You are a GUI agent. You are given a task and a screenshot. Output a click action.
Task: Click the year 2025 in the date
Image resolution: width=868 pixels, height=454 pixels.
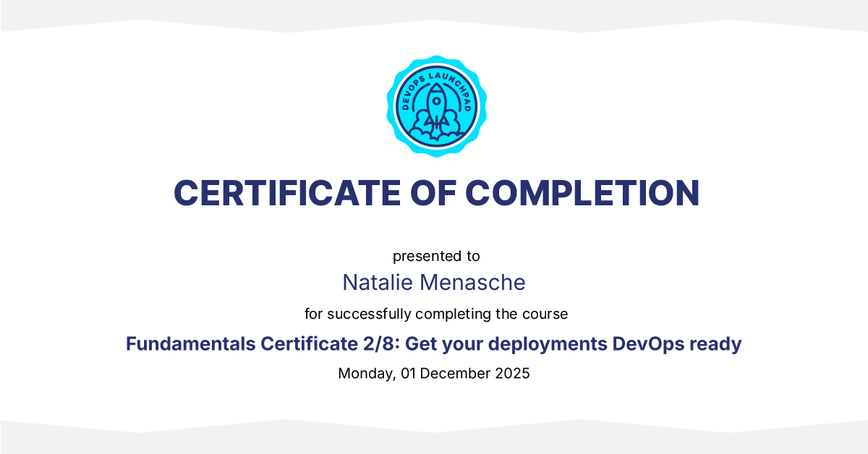tap(512, 374)
